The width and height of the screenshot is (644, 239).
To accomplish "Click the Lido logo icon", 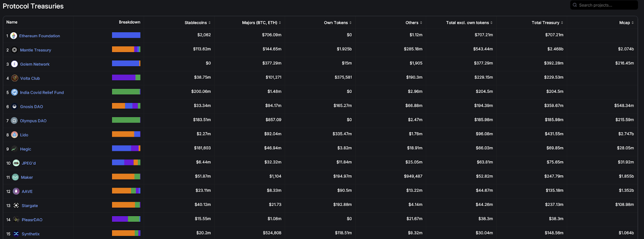I will 14,135.
